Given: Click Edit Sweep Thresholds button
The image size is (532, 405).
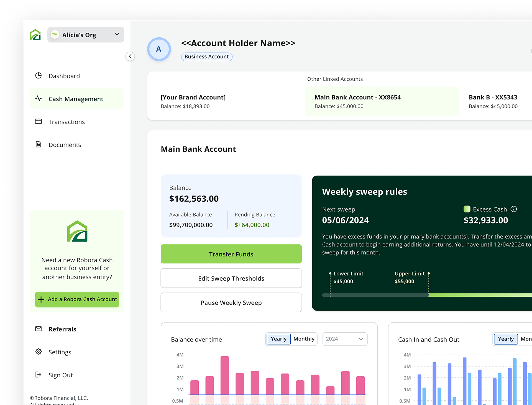Looking at the screenshot, I should tap(231, 278).
